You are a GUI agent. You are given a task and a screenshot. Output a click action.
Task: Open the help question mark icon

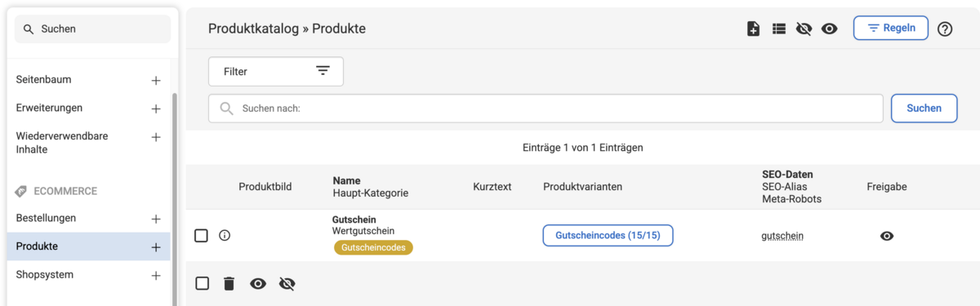[x=945, y=29]
